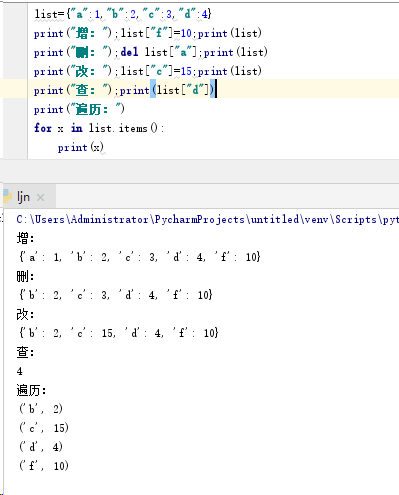The width and height of the screenshot is (399, 495).
Task: Click the code line defining list dictionary
Action: pyautogui.click(x=123, y=14)
